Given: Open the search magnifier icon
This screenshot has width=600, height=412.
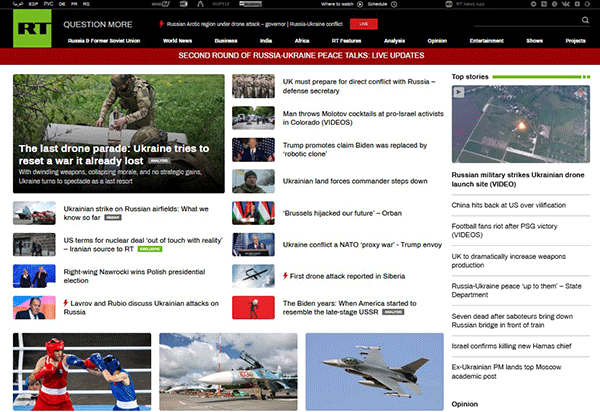Looking at the screenshot, I should pos(585,20).
